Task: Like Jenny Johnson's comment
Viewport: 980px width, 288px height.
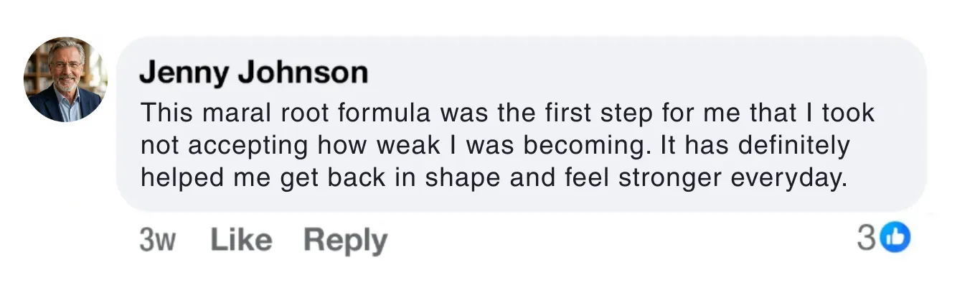Action: [241, 240]
